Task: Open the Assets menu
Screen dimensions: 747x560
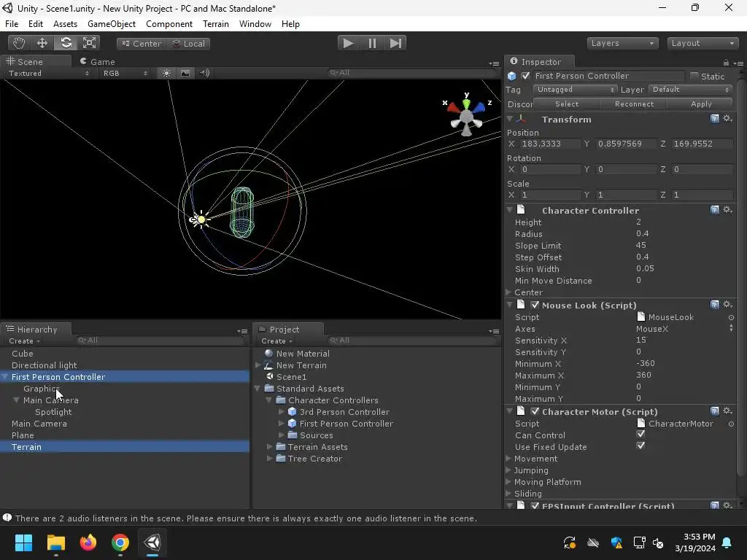Action: tap(65, 24)
